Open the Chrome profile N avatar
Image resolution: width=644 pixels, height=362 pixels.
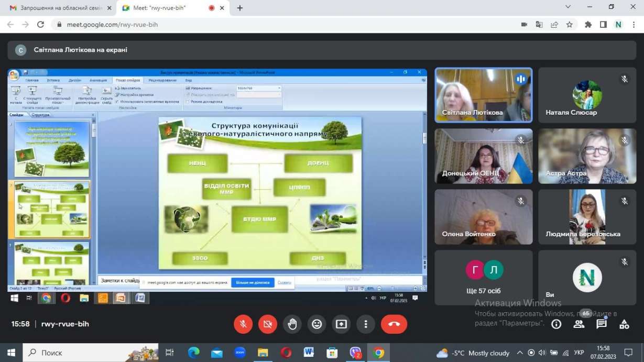618,25
